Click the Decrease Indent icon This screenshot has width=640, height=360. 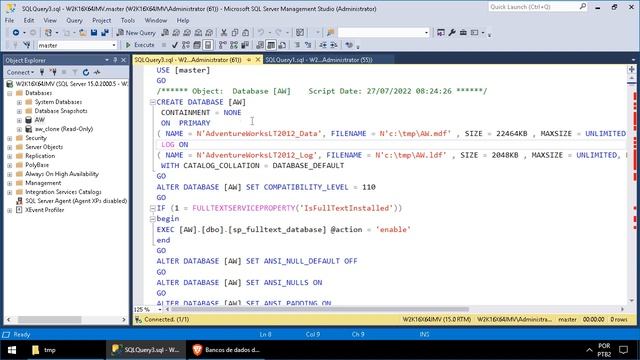tap(323, 45)
